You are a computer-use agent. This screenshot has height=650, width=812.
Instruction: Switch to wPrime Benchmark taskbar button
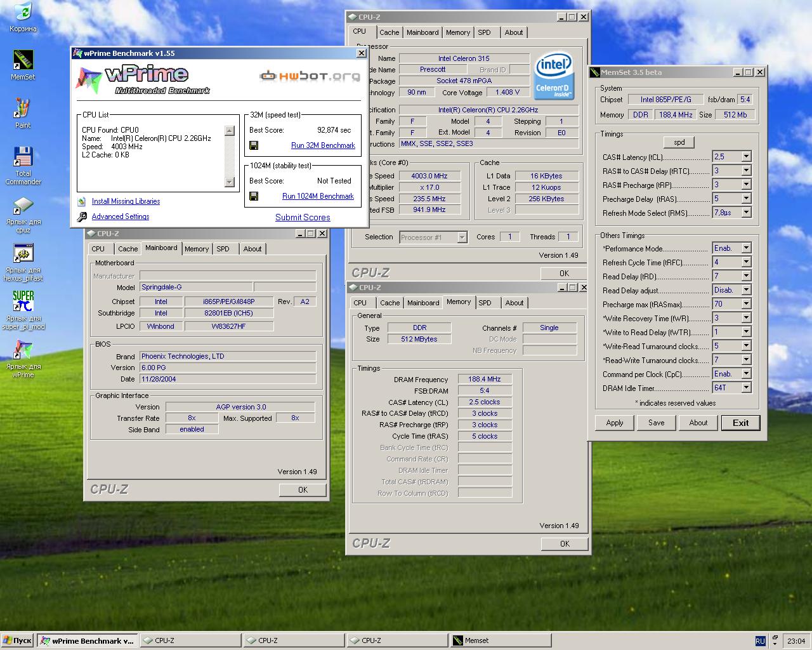pyautogui.click(x=86, y=640)
